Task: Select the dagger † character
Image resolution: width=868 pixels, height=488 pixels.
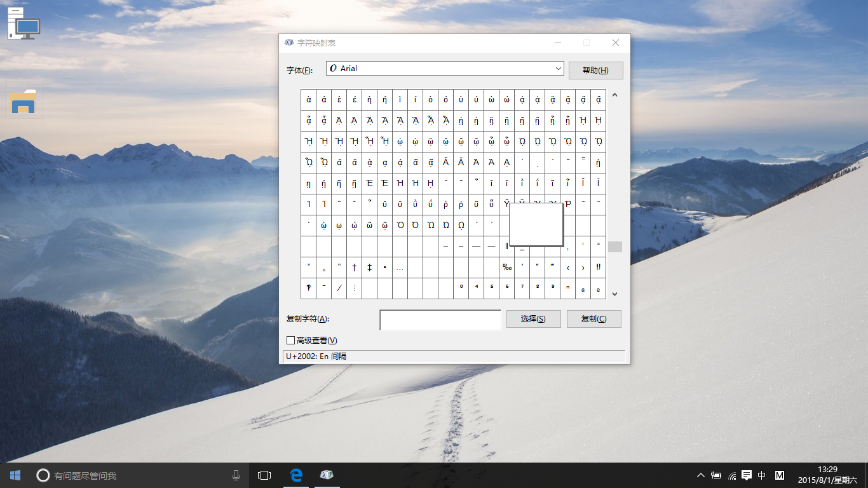Action: (x=355, y=268)
